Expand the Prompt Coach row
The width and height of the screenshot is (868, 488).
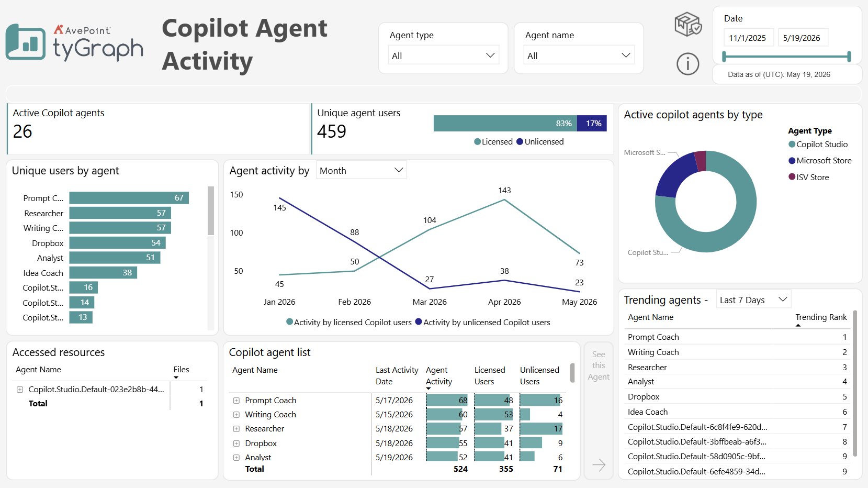[x=236, y=401]
